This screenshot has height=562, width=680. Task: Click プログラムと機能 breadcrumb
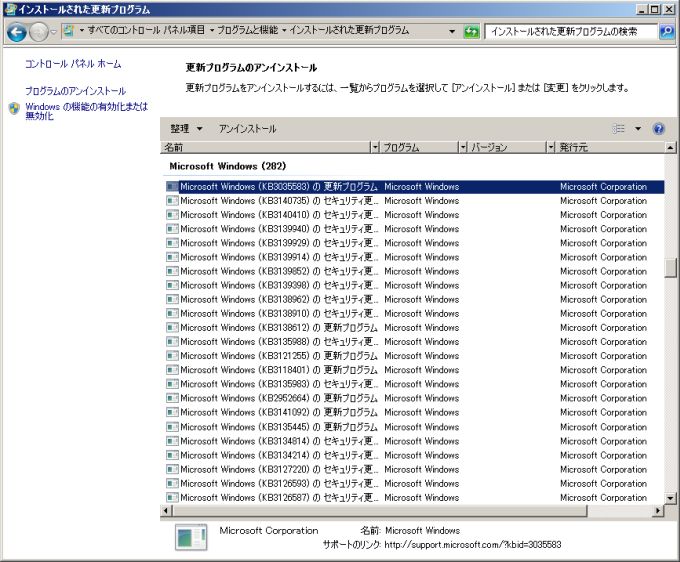pos(247,30)
